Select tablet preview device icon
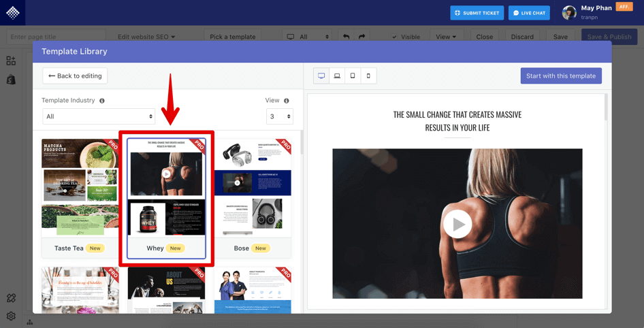The image size is (644, 328). [x=353, y=76]
